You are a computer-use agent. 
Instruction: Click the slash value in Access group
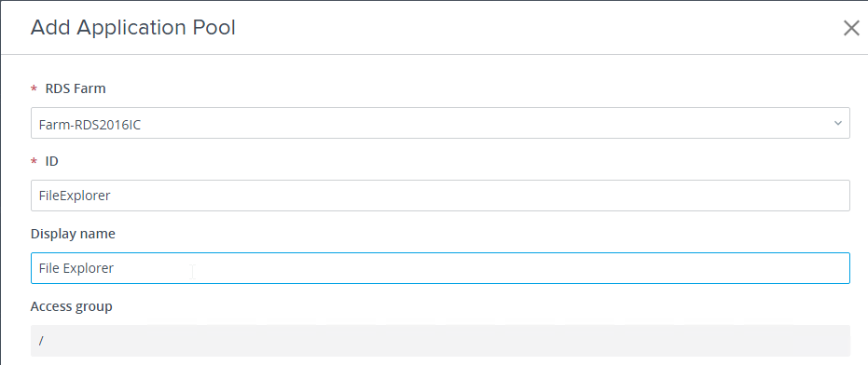point(41,341)
